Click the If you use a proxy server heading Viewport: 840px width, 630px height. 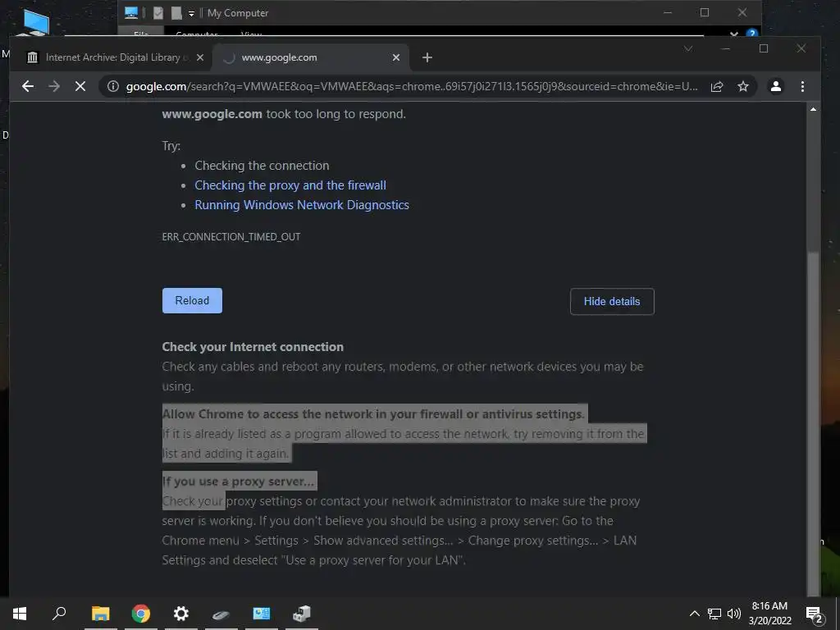point(239,481)
